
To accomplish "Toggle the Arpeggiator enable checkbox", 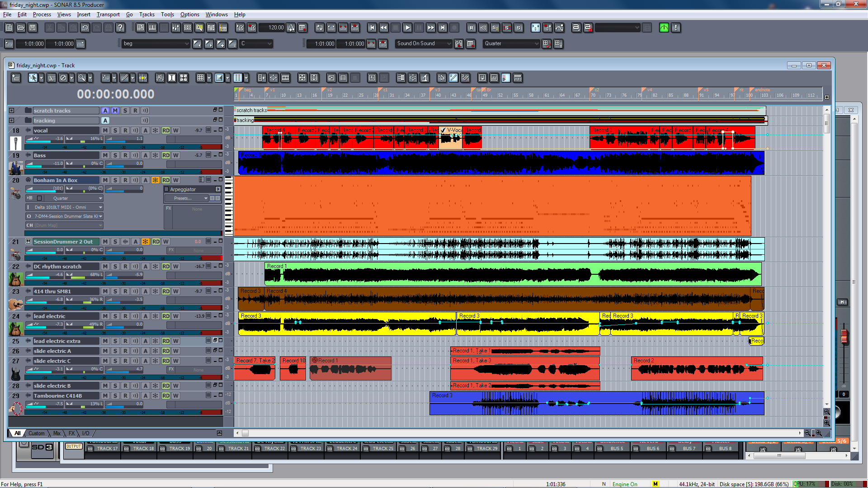I will (x=166, y=189).
